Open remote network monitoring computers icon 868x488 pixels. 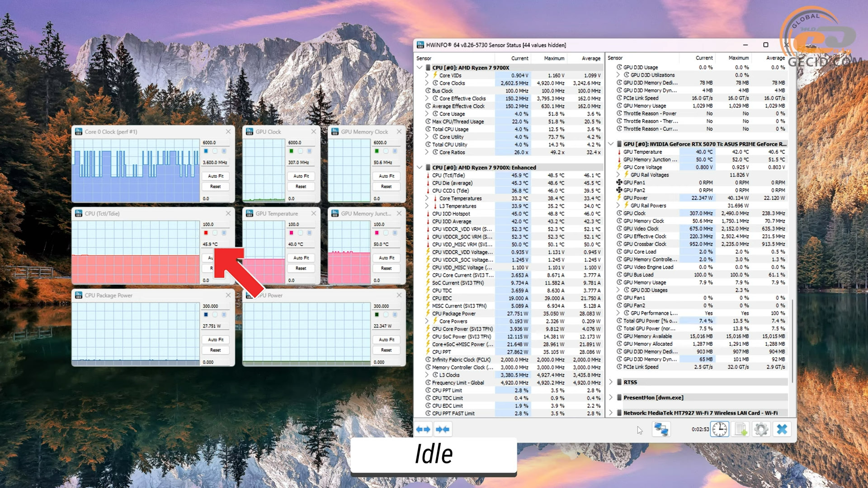tap(661, 429)
